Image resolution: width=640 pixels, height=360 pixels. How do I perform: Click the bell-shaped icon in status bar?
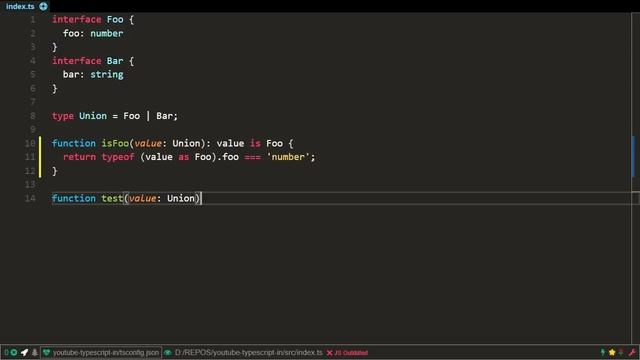tap(35, 352)
